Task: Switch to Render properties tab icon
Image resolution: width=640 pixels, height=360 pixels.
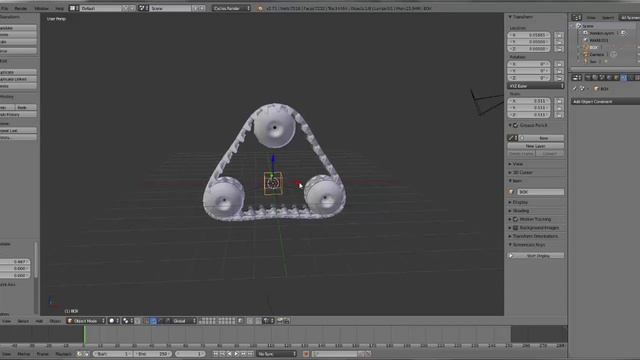Action: [588, 78]
